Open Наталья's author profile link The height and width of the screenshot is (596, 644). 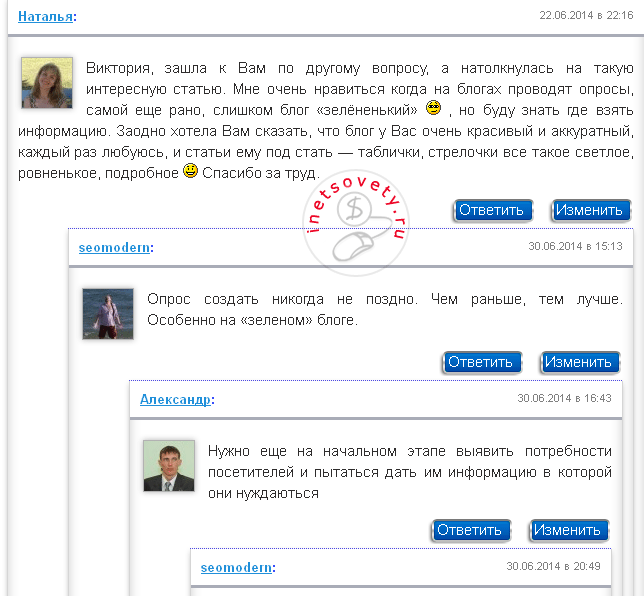click(45, 16)
